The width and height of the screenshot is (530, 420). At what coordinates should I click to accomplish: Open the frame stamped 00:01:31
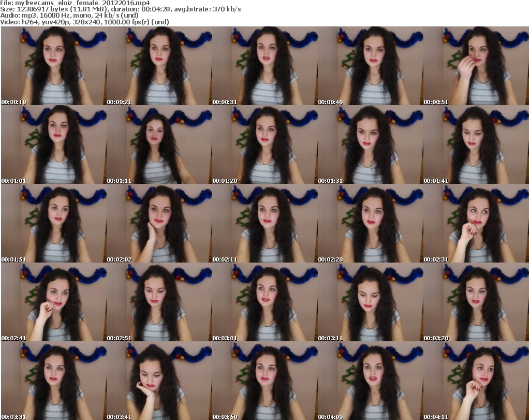click(371, 144)
